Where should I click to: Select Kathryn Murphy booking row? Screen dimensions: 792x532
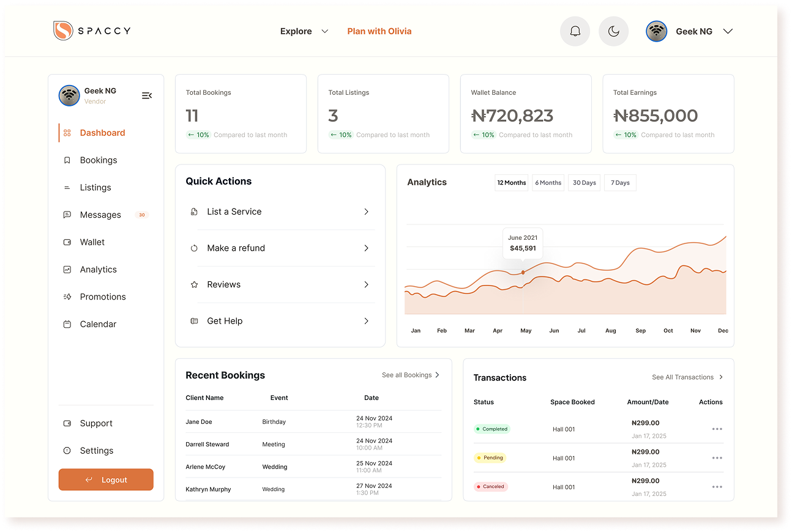313,489
